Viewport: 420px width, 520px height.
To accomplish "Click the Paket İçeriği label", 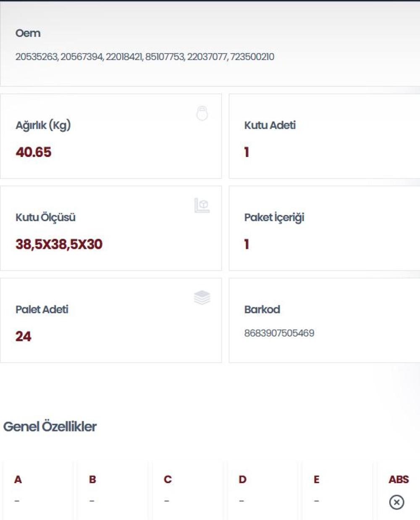I will coord(274,217).
